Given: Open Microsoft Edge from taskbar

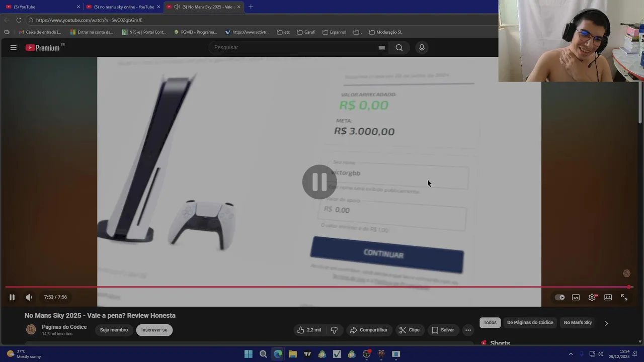Looking at the screenshot, I should (x=278, y=354).
